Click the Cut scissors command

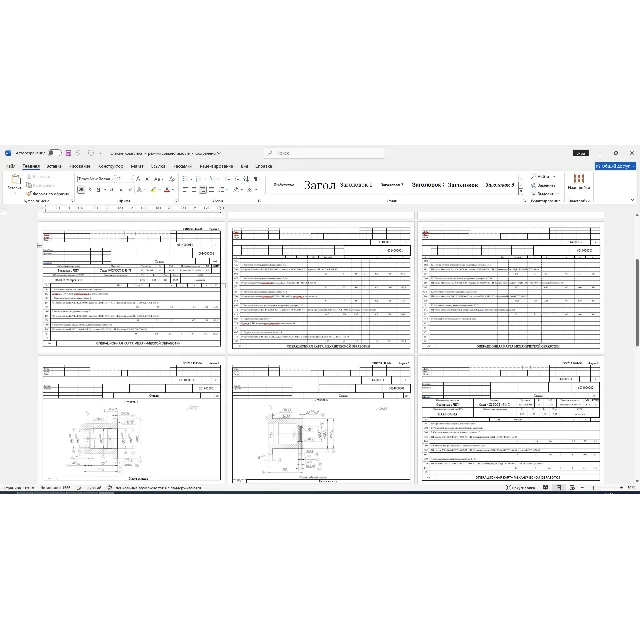pyautogui.click(x=39, y=177)
